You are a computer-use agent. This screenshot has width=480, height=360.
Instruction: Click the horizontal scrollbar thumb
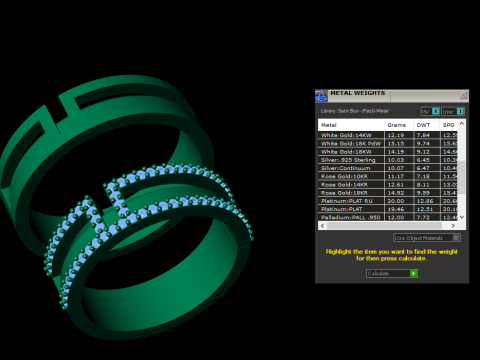pos(384,226)
